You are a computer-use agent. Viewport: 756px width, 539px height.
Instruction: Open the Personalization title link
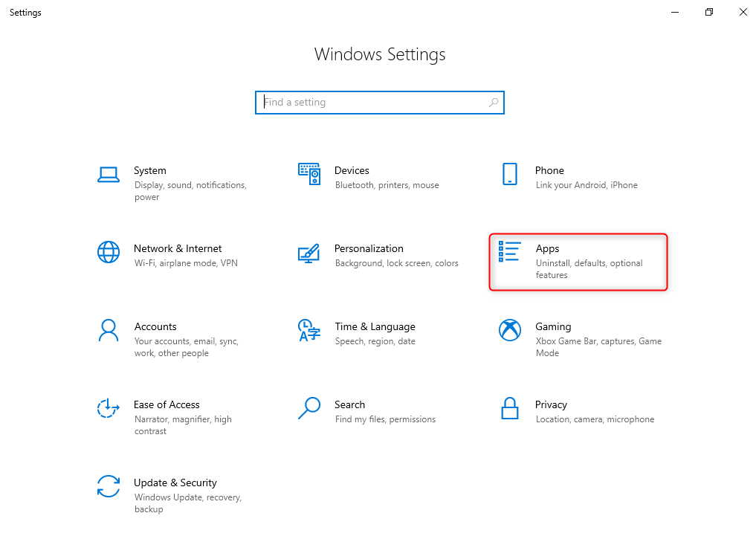(x=369, y=249)
